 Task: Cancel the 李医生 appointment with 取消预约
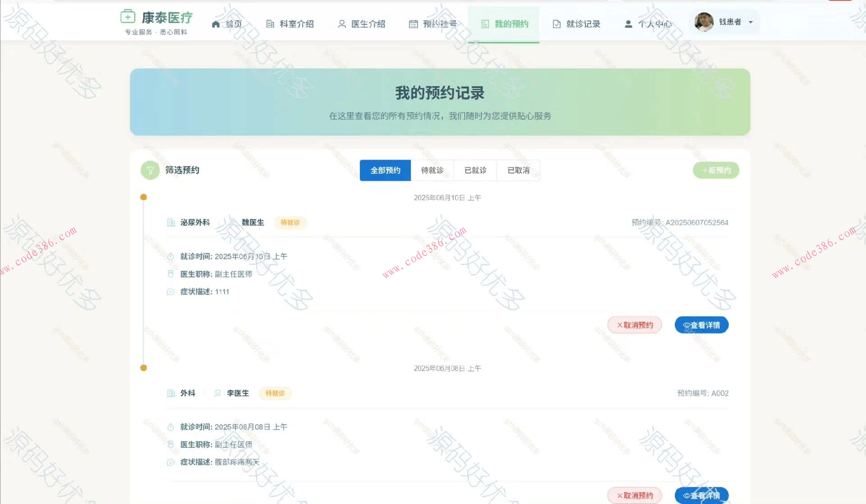[634, 495]
